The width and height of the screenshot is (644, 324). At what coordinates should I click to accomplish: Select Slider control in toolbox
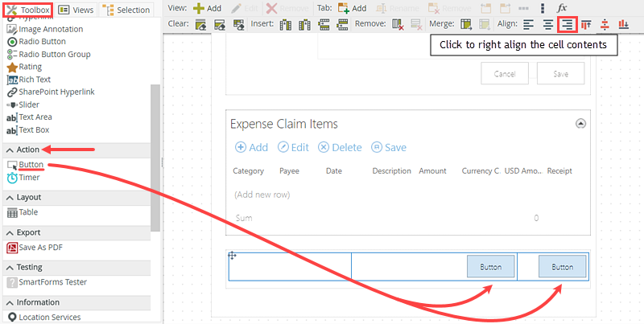click(23, 105)
